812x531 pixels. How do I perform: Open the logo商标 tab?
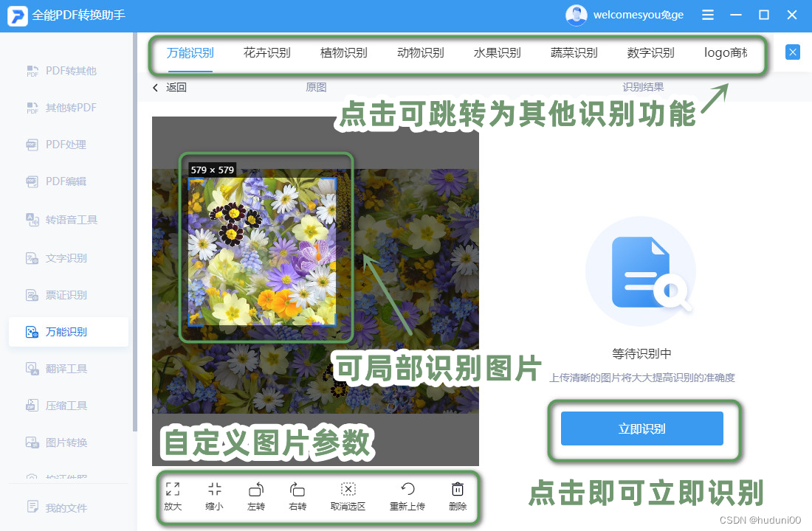726,53
